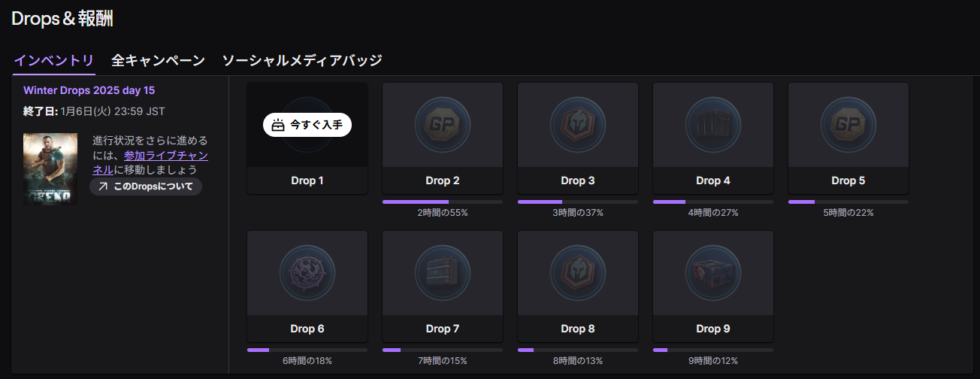
Task: Click the Drop 9 crate icon
Action: 712,272
